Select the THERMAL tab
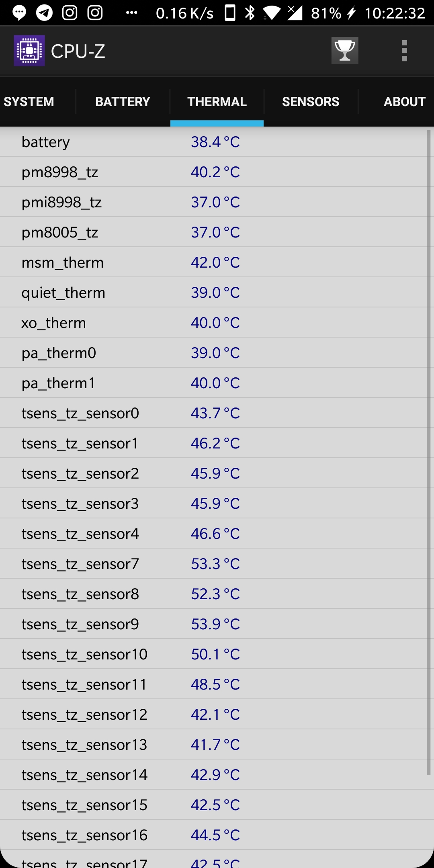This screenshot has height=868, width=434. 217,102
